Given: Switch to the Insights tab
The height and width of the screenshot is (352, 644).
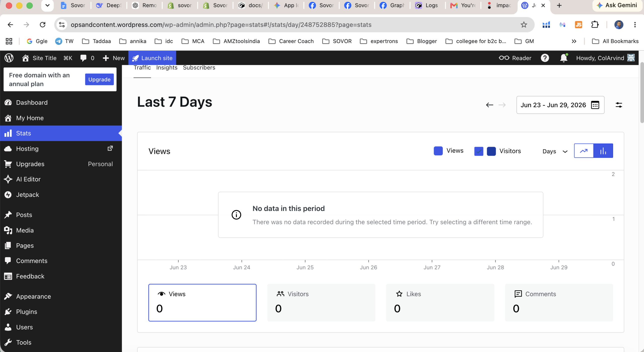Looking at the screenshot, I should 167,68.
